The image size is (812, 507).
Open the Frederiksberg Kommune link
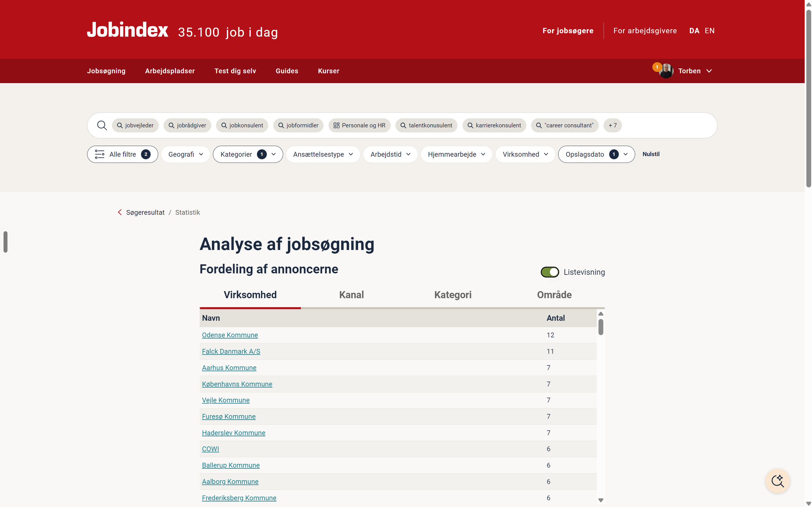coord(239,498)
